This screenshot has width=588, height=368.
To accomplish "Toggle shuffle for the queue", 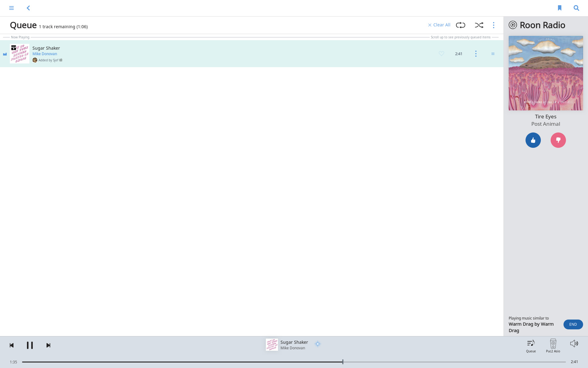I will coord(479,25).
